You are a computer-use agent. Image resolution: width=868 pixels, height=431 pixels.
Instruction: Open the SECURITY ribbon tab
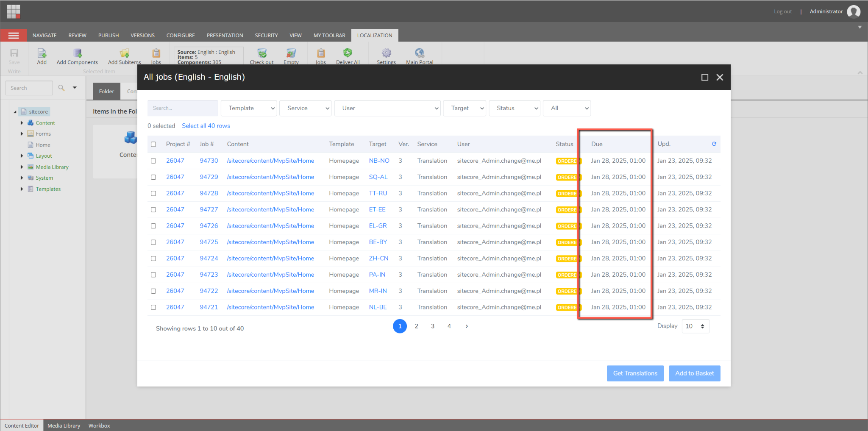click(266, 35)
